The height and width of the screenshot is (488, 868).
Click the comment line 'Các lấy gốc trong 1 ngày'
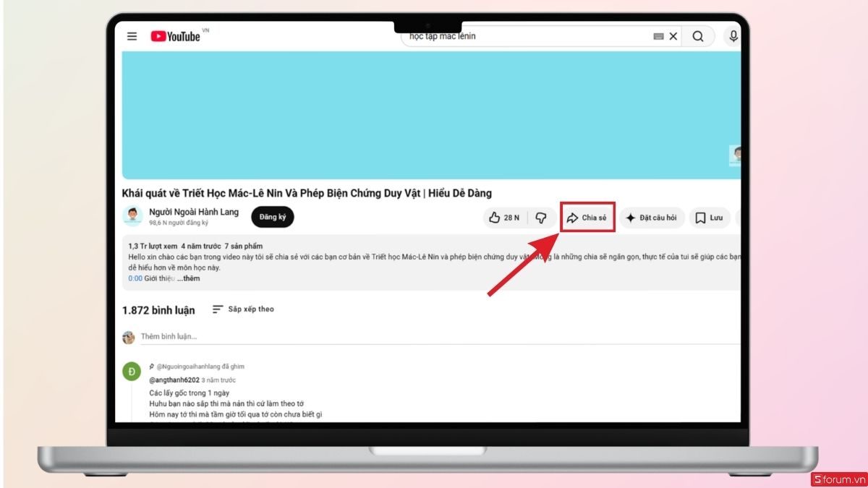tap(190, 393)
